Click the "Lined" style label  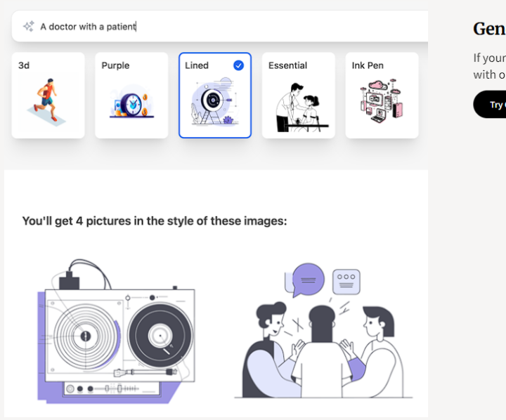197,65
